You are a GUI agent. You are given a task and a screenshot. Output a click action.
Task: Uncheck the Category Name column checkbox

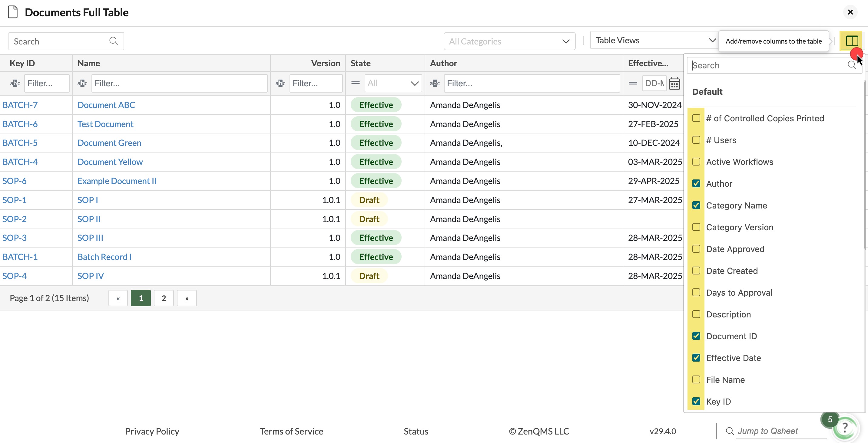(696, 205)
